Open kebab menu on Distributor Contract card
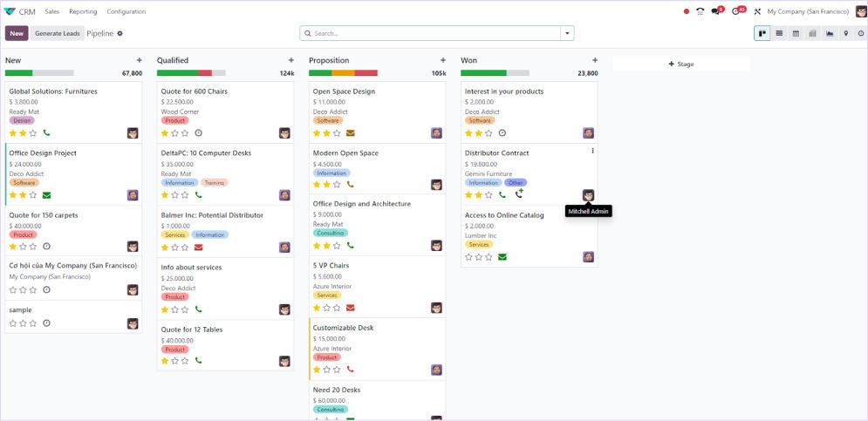Image resolution: width=868 pixels, height=421 pixels. click(x=593, y=151)
